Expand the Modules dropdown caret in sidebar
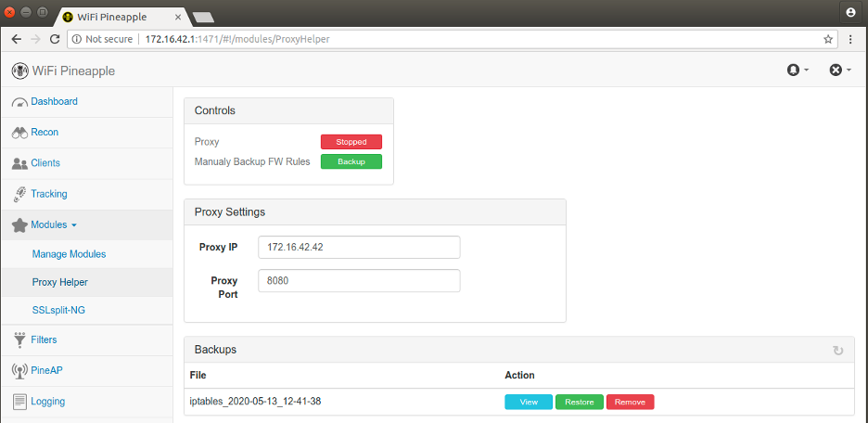 (74, 225)
